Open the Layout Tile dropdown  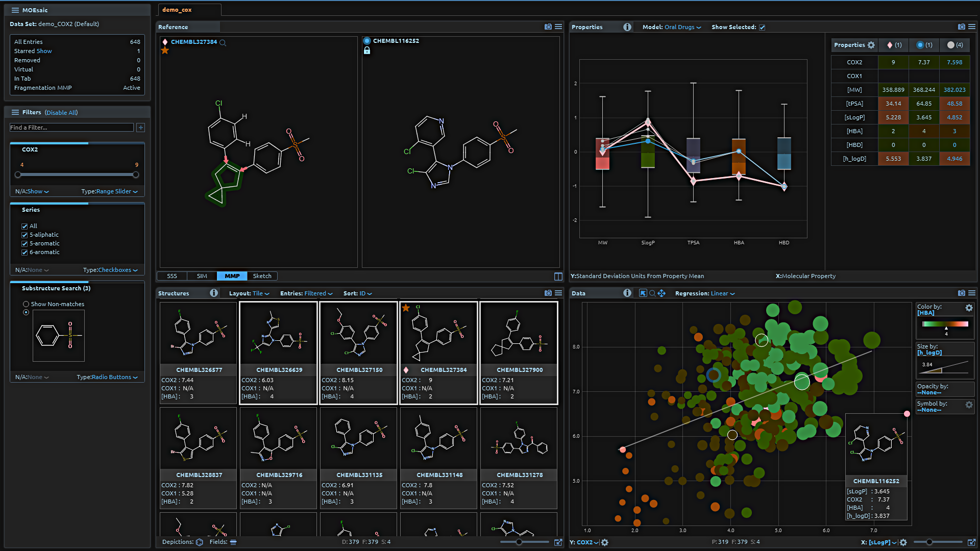(x=261, y=294)
